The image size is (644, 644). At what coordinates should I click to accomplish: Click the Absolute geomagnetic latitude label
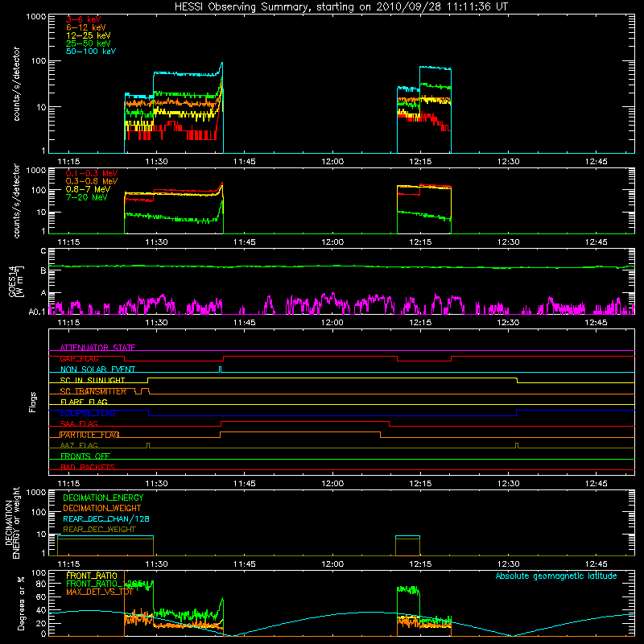[556, 576]
